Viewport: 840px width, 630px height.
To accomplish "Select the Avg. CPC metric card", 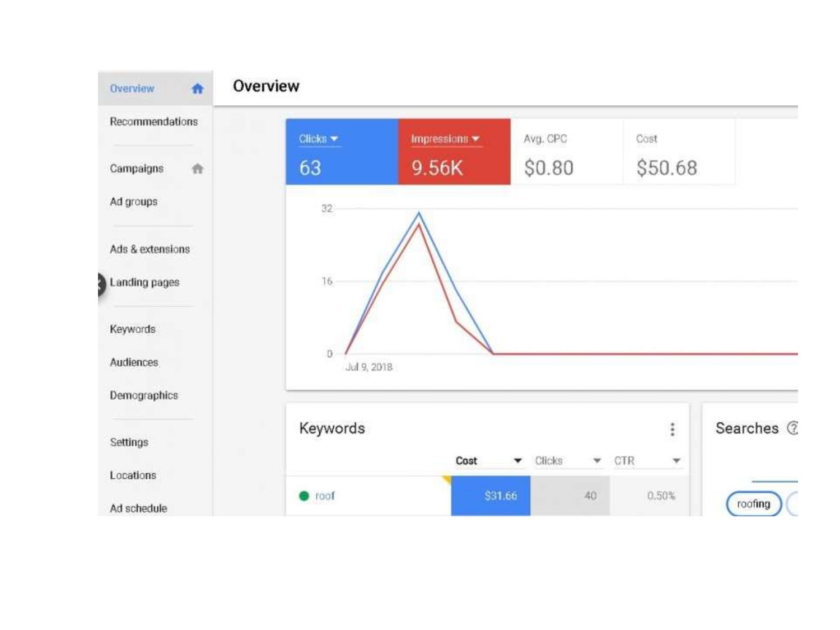I will (566, 152).
